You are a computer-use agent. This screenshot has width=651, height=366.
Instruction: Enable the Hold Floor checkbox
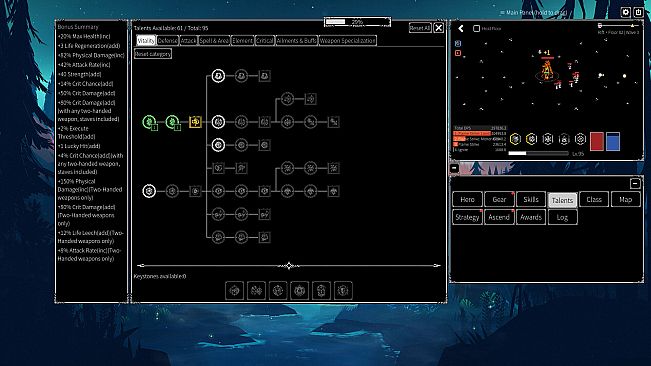[477, 28]
